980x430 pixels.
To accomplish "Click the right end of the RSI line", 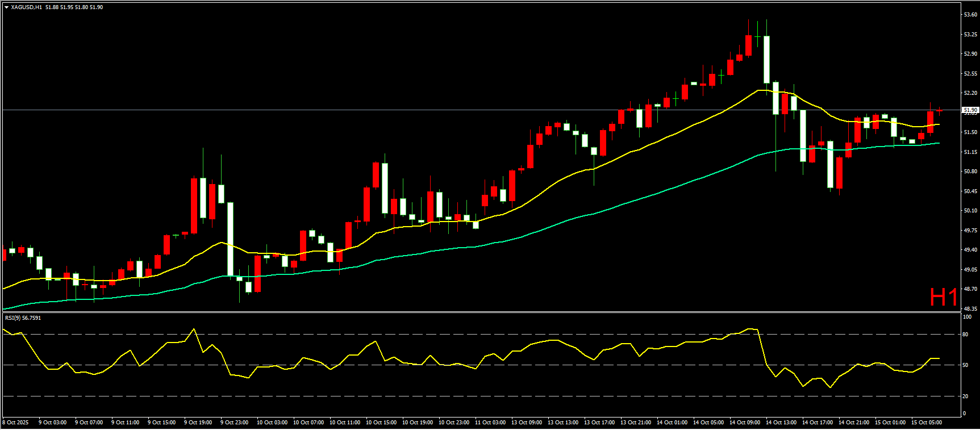I will (939, 358).
